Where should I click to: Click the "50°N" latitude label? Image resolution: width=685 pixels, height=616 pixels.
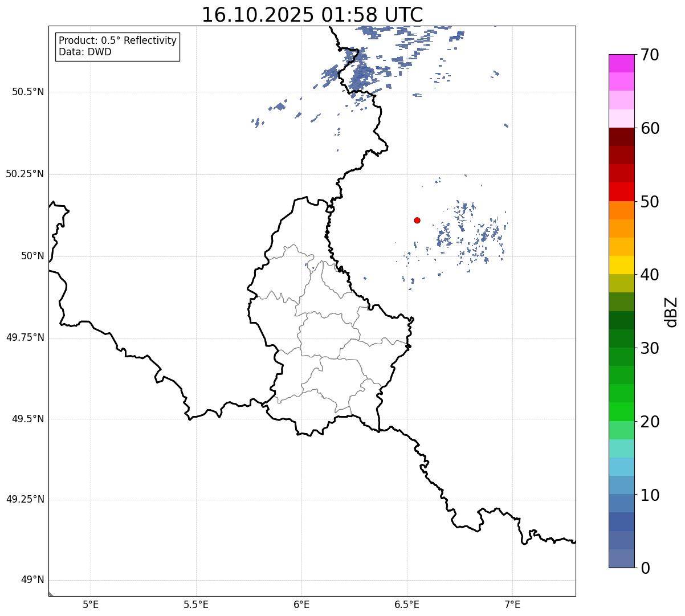point(32,256)
